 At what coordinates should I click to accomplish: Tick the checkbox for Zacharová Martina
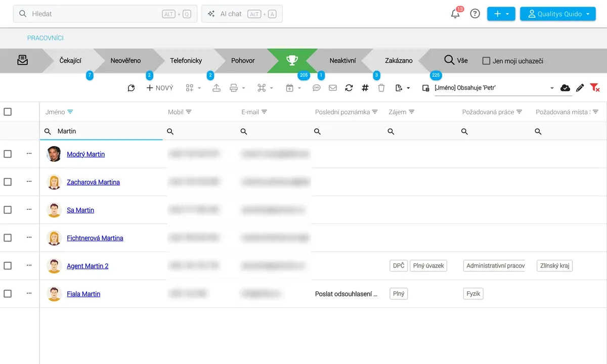(8, 181)
